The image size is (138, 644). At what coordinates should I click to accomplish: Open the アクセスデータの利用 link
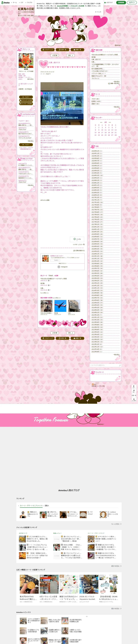tap(77, 6)
